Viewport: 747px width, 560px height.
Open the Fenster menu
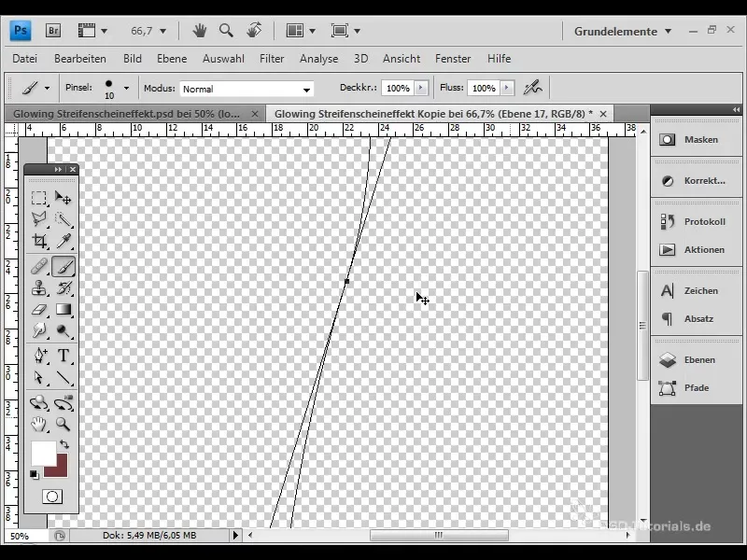[x=453, y=59]
